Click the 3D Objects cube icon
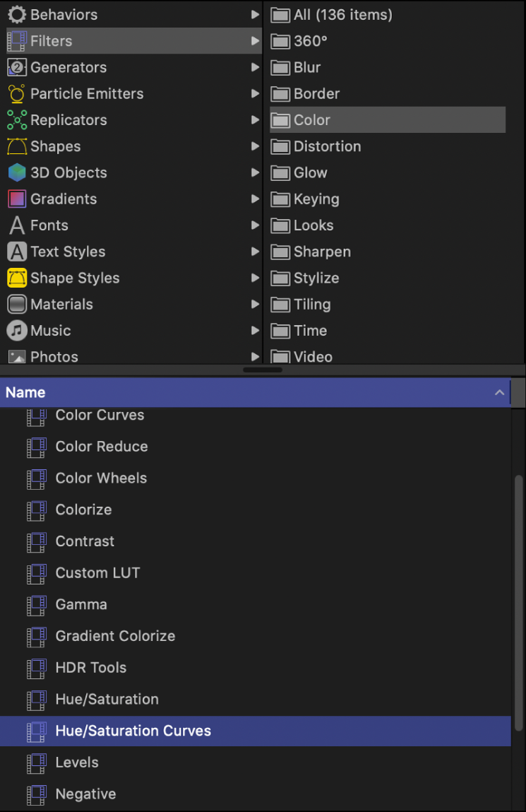The image size is (526, 812). click(x=17, y=173)
